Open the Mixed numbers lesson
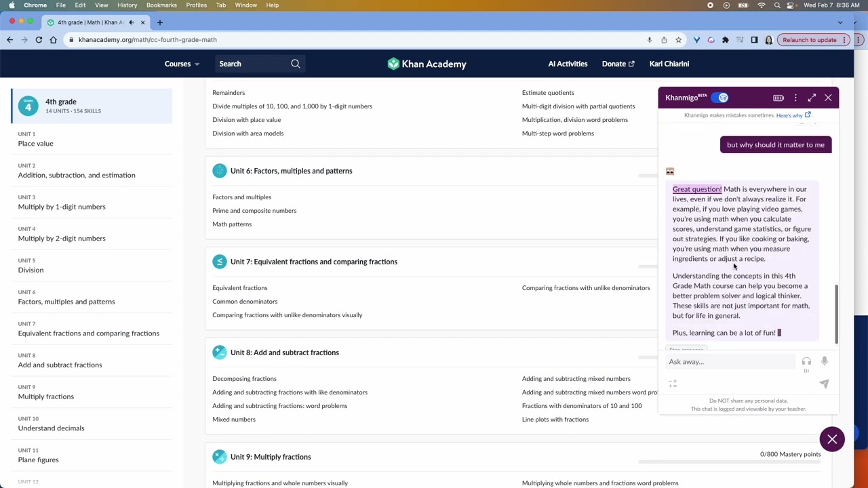The height and width of the screenshot is (488, 868). (x=234, y=420)
